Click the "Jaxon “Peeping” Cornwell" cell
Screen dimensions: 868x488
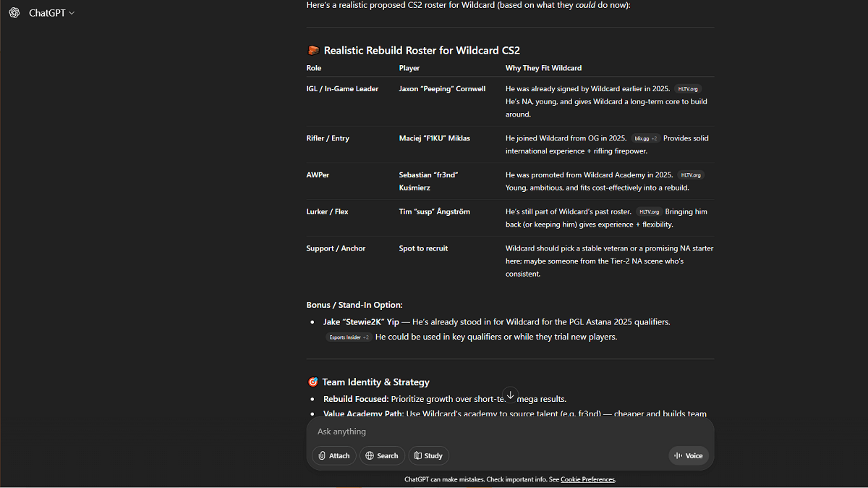[x=442, y=89]
